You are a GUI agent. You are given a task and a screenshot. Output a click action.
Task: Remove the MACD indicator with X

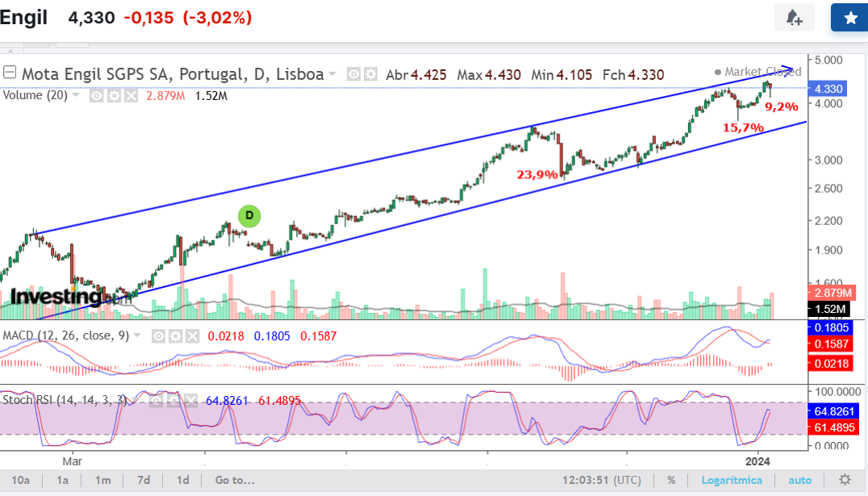pos(192,336)
